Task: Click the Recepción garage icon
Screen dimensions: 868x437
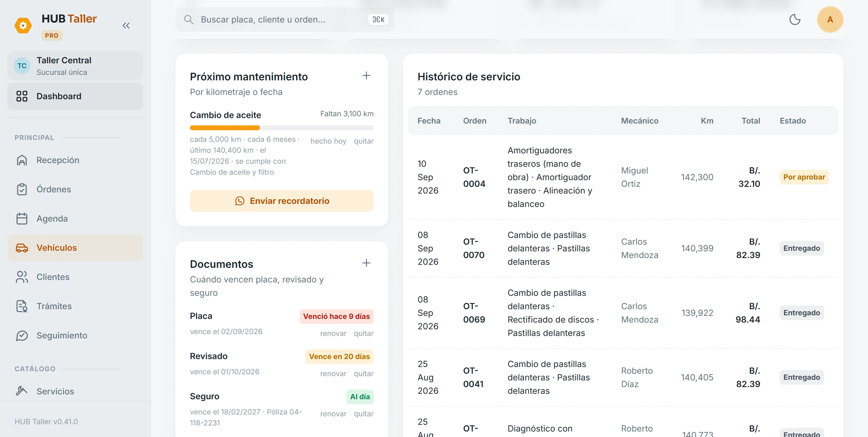Action: click(22, 160)
